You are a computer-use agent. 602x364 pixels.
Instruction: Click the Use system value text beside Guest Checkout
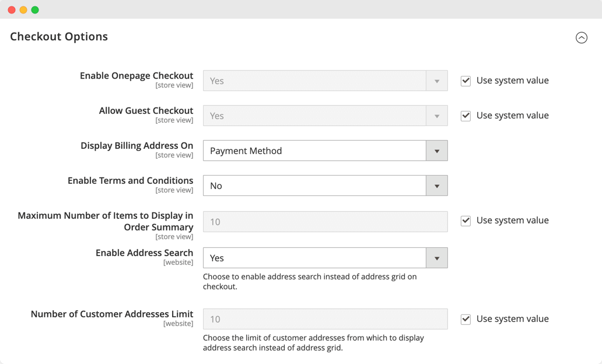(x=513, y=116)
